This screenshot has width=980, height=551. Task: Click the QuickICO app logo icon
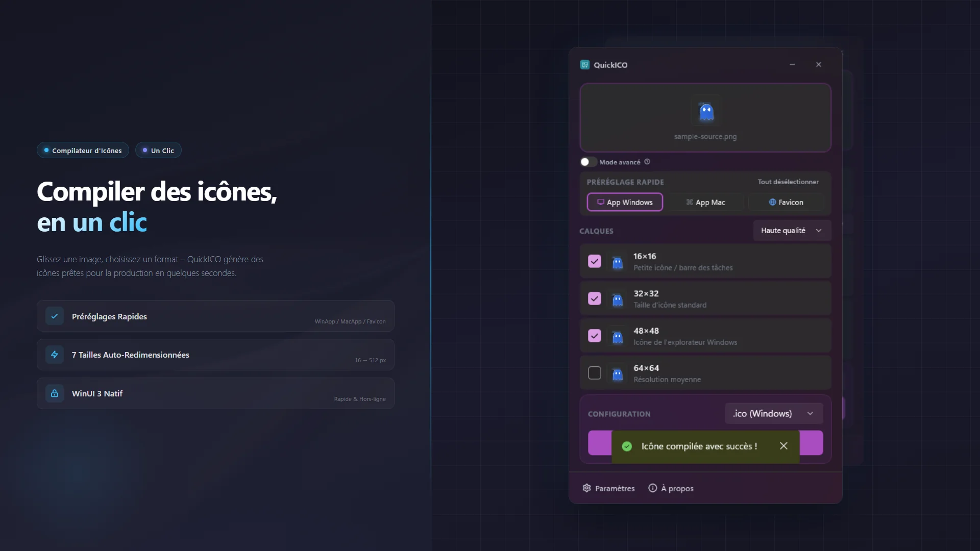(x=585, y=65)
